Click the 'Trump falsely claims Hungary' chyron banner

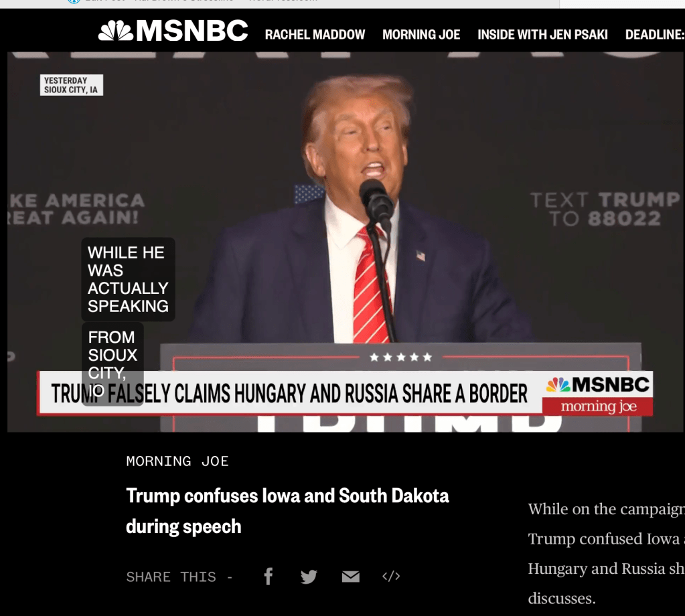[289, 393]
